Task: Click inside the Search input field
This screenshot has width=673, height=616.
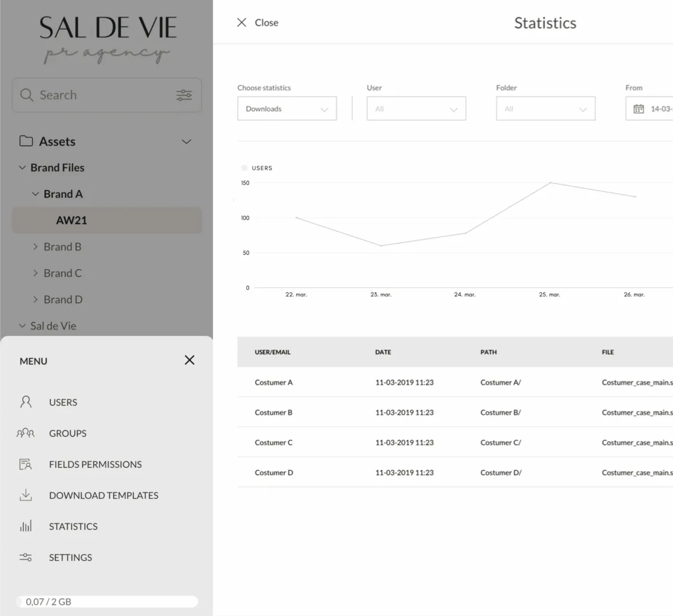Action: [107, 95]
